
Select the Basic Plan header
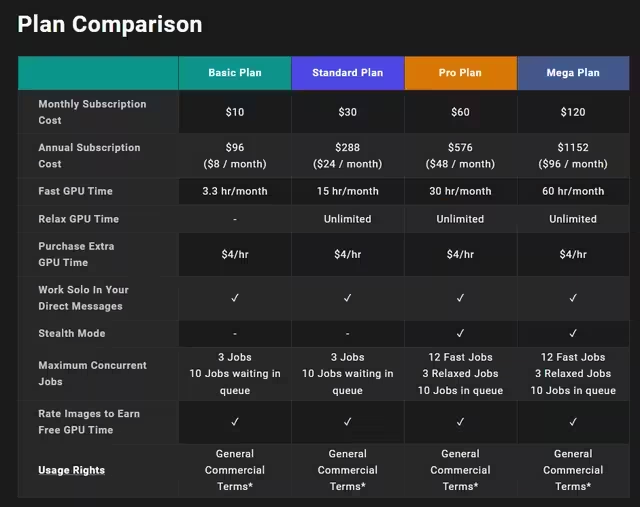coord(235,73)
